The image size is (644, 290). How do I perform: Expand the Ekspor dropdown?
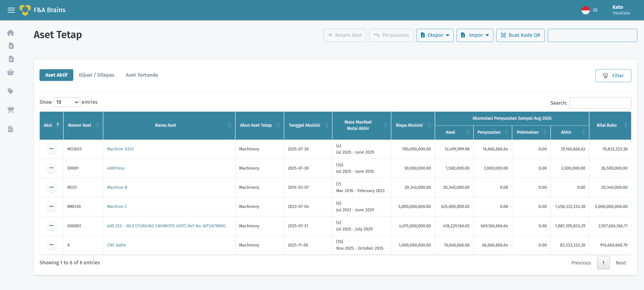click(435, 35)
